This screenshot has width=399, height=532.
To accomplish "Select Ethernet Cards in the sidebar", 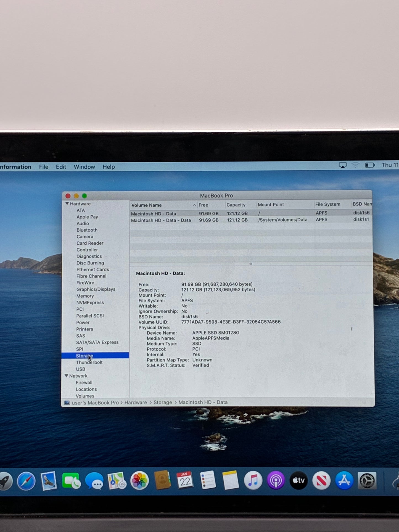I will tap(93, 269).
